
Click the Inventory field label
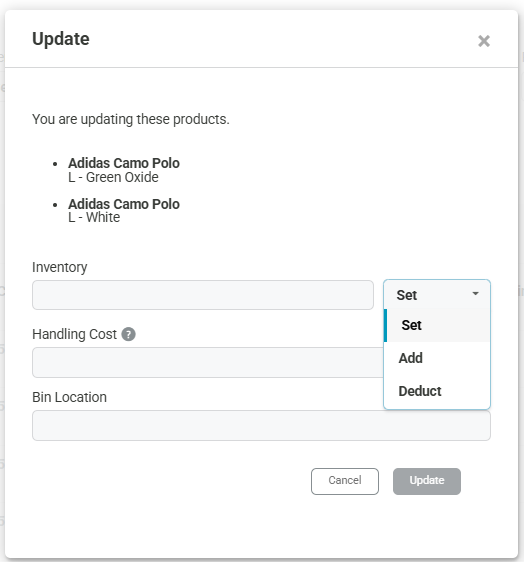[59, 267]
